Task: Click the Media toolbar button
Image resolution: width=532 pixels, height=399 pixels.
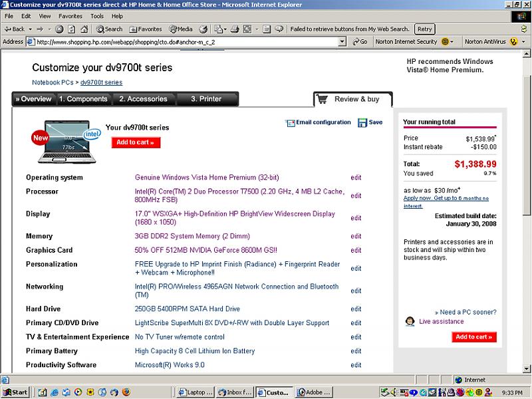Action: click(181, 29)
